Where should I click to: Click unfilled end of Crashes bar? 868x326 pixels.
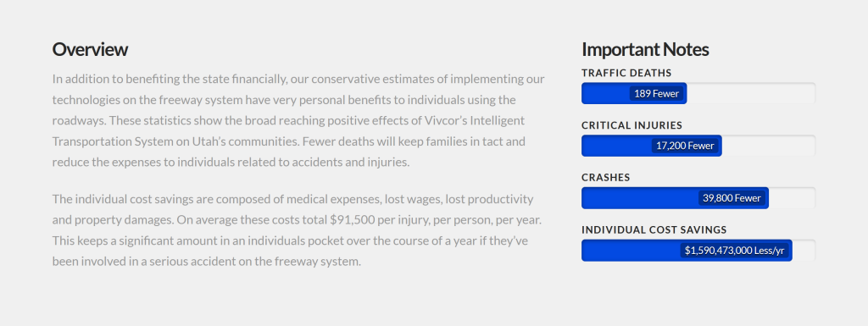[x=793, y=198]
